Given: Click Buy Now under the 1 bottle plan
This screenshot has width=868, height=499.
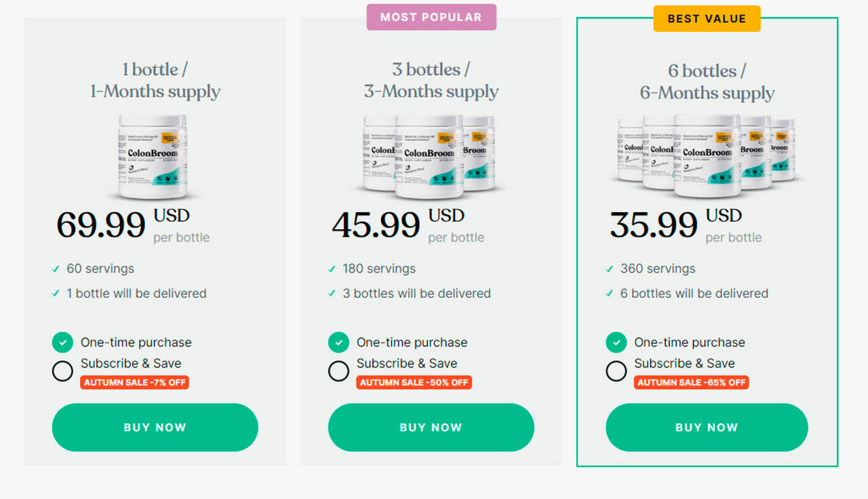Looking at the screenshot, I should (155, 427).
